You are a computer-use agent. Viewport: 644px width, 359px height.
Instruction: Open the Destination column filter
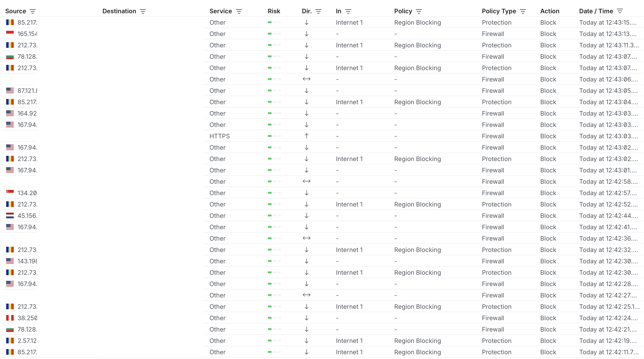[143, 11]
